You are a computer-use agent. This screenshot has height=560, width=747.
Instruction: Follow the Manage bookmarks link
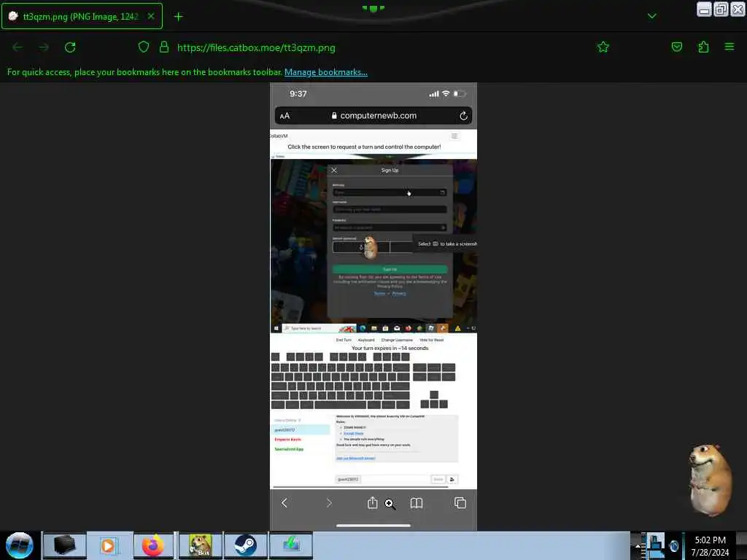(326, 72)
